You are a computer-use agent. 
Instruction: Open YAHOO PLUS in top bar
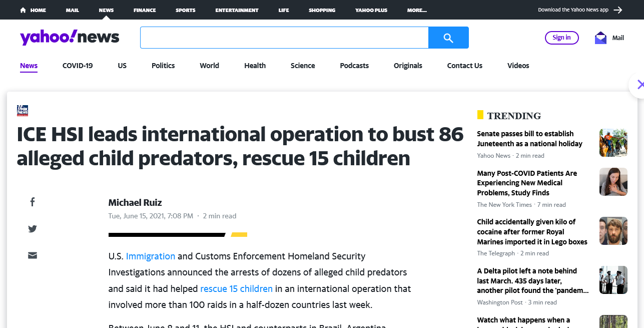(x=371, y=10)
